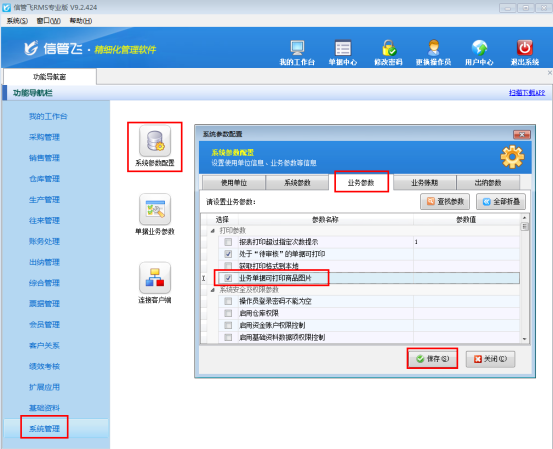Click the 修改密码 lock icon
Image resolution: width=553 pixels, height=449 pixels.
pos(389,48)
